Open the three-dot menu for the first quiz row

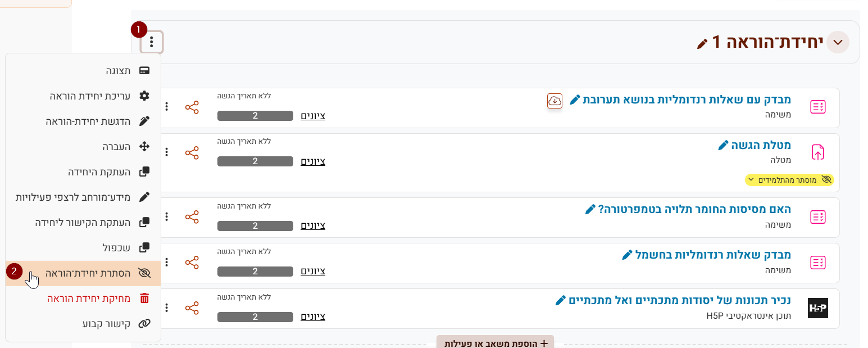(166, 107)
